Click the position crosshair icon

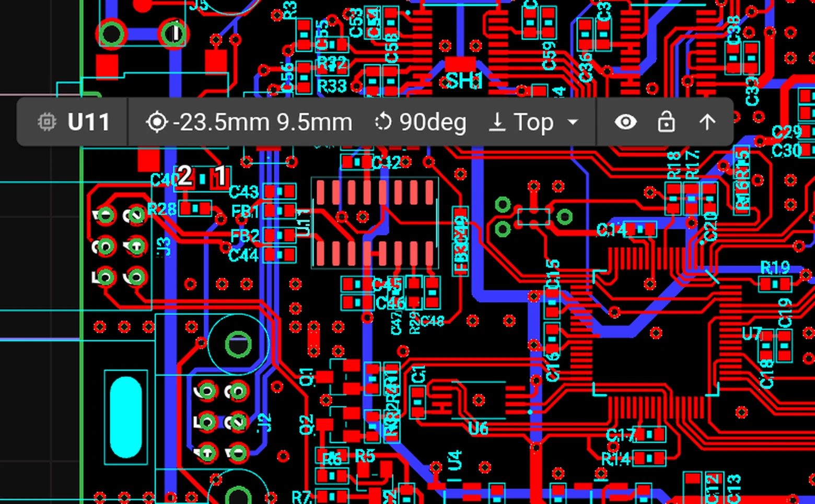(157, 122)
